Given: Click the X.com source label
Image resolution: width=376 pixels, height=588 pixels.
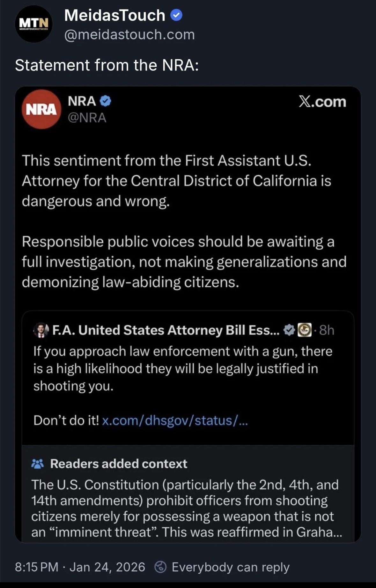Looking at the screenshot, I should (322, 102).
